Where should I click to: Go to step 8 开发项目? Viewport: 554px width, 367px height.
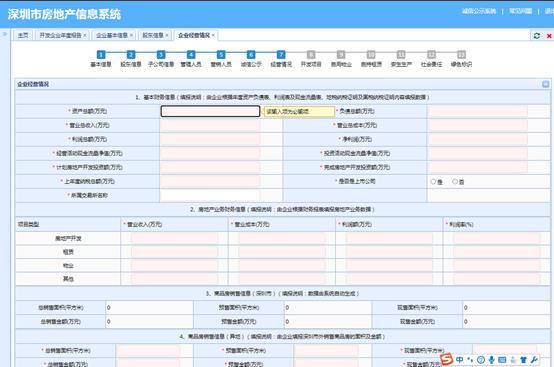pyautogui.click(x=311, y=59)
